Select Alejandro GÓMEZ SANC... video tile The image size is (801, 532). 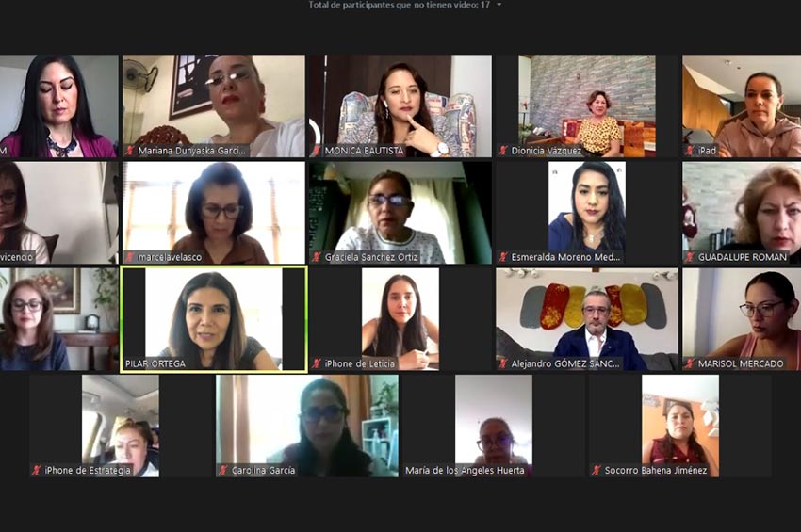587,319
